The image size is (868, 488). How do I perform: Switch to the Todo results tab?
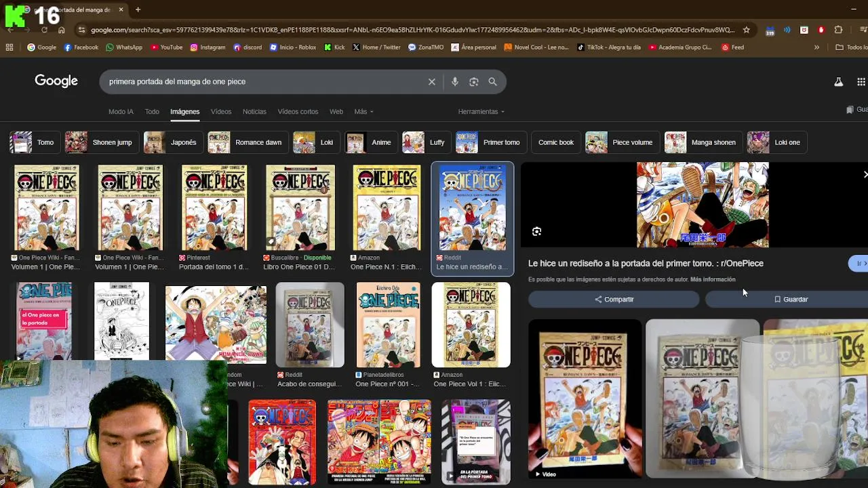pyautogui.click(x=152, y=112)
